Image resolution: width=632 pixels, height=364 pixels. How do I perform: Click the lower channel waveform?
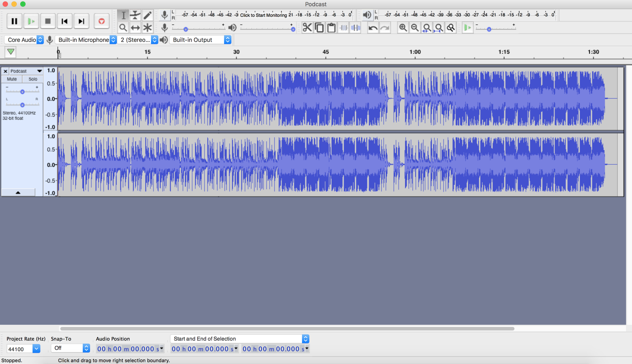tap(338, 164)
